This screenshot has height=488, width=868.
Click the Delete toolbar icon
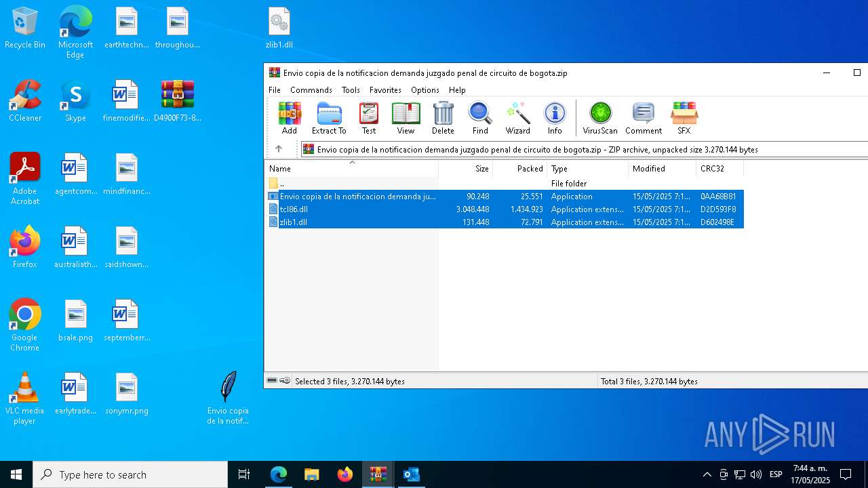click(x=443, y=119)
